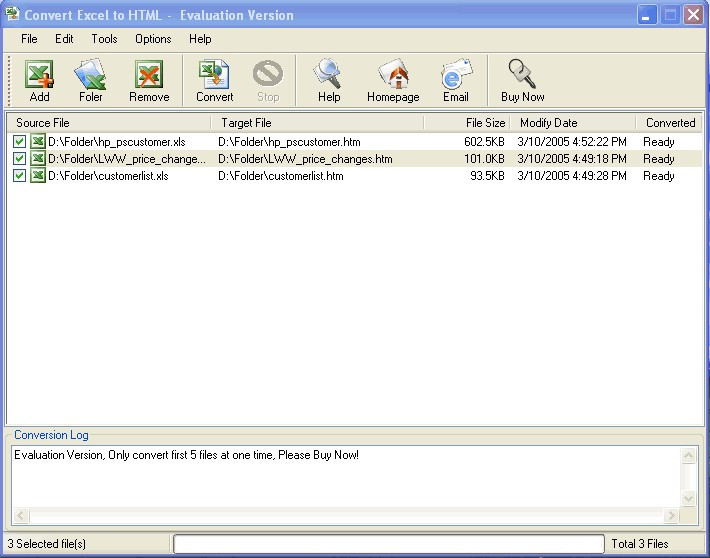Select Excel icon beside customerlist.xls
Viewport: 710px width, 558px height.
[x=38, y=176]
